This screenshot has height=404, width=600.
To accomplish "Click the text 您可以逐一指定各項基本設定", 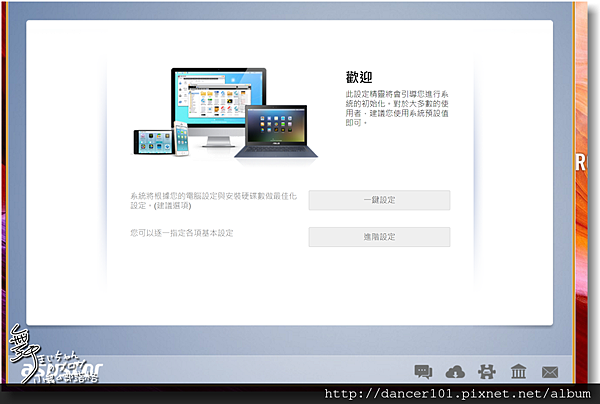I will pos(182,233).
